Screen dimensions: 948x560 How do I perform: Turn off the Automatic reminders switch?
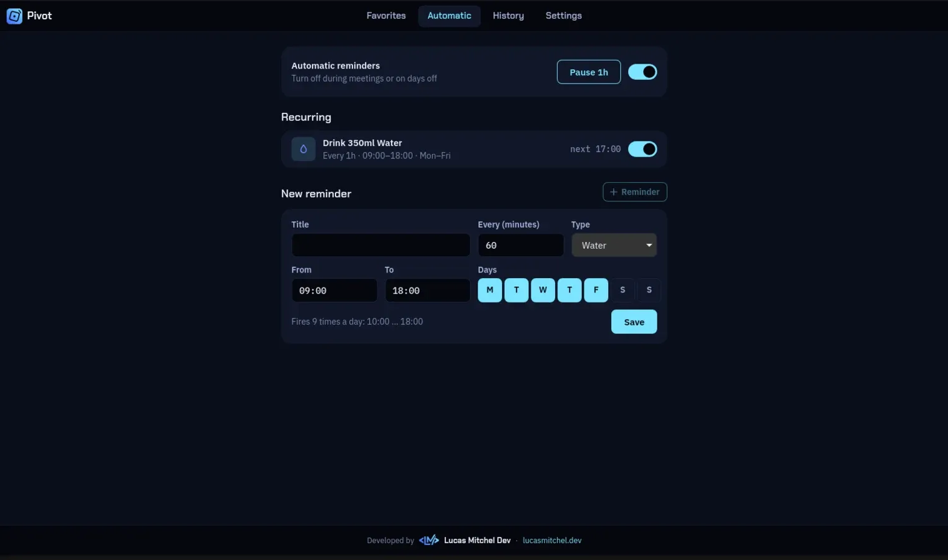click(642, 72)
